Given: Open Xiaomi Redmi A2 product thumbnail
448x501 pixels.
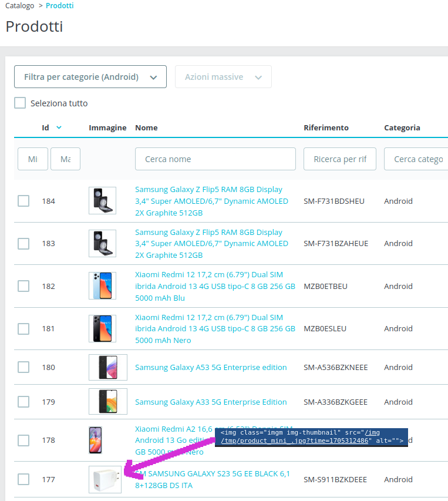Looking at the screenshot, I should tap(96, 440).
